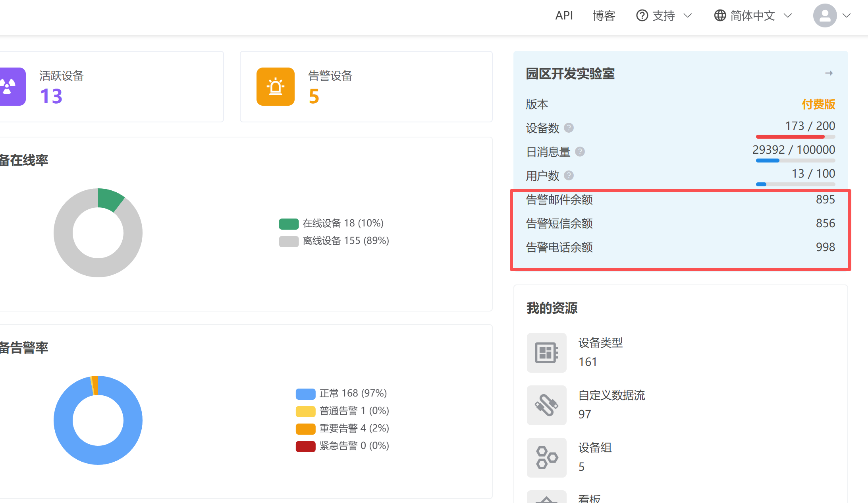
Task: Click help icon next to 用户数
Action: point(569,176)
